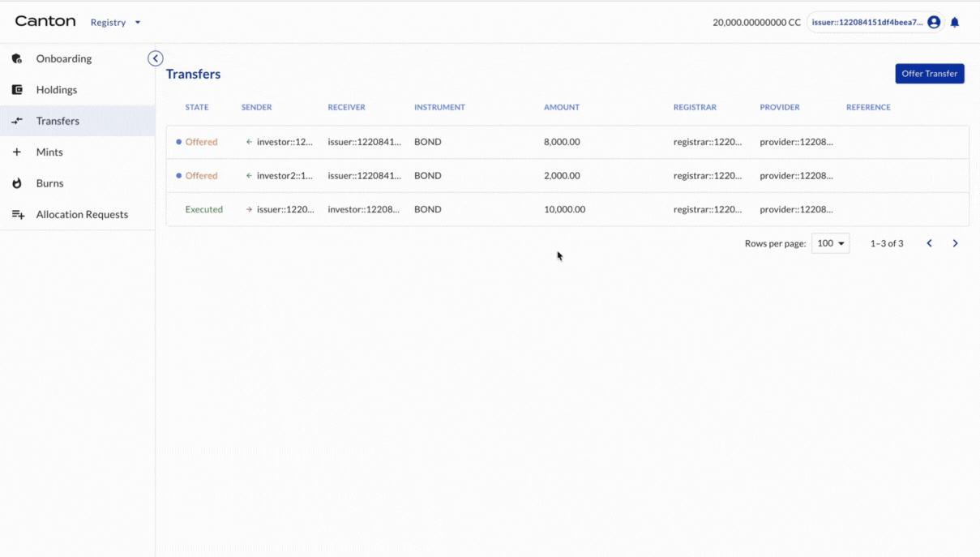Click the issuer party ID chip
Screen dimensions: 980x557
867,23
